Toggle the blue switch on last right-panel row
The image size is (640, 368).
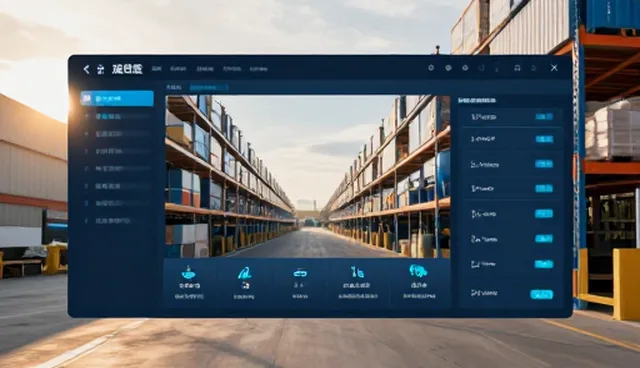click(x=542, y=294)
